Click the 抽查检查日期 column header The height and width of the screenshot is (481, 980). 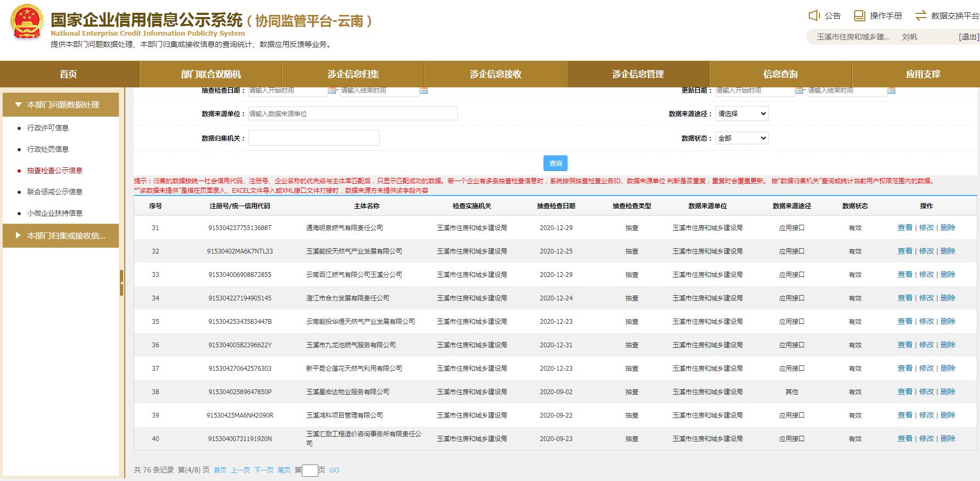click(556, 206)
